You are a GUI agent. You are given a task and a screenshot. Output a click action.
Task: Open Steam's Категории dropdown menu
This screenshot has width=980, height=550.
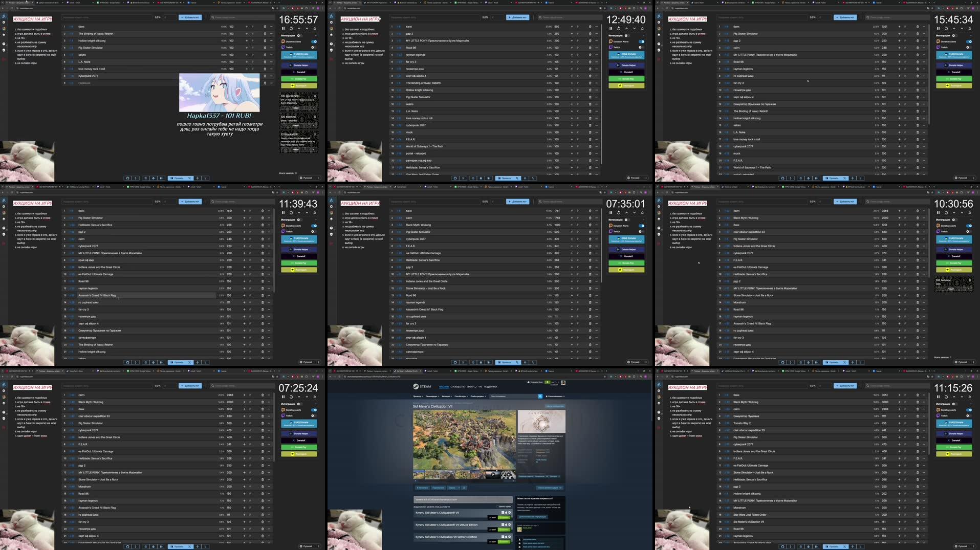tap(447, 397)
